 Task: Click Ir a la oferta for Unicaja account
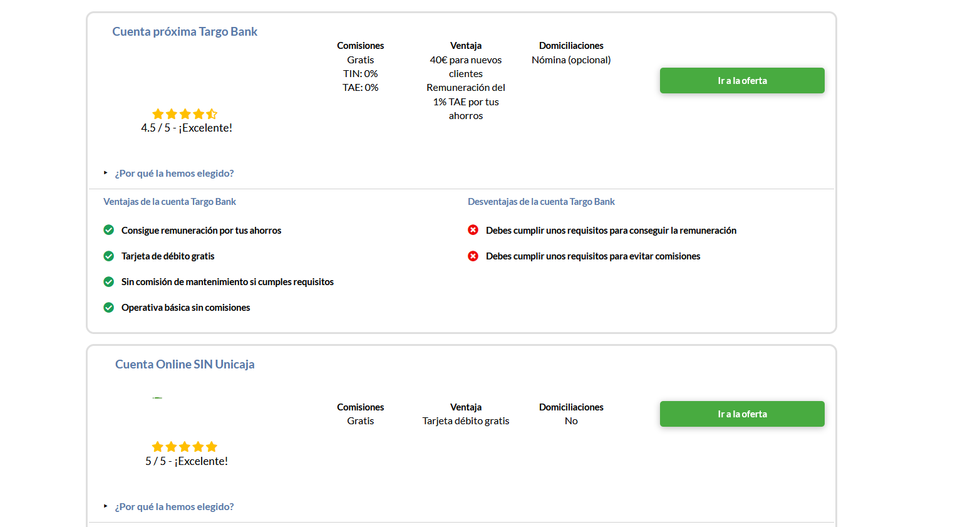tap(741, 414)
